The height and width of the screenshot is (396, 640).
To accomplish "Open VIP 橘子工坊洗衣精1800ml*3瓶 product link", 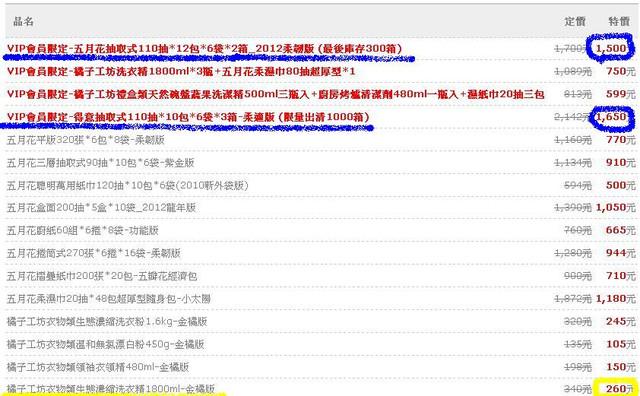I will tap(181, 71).
